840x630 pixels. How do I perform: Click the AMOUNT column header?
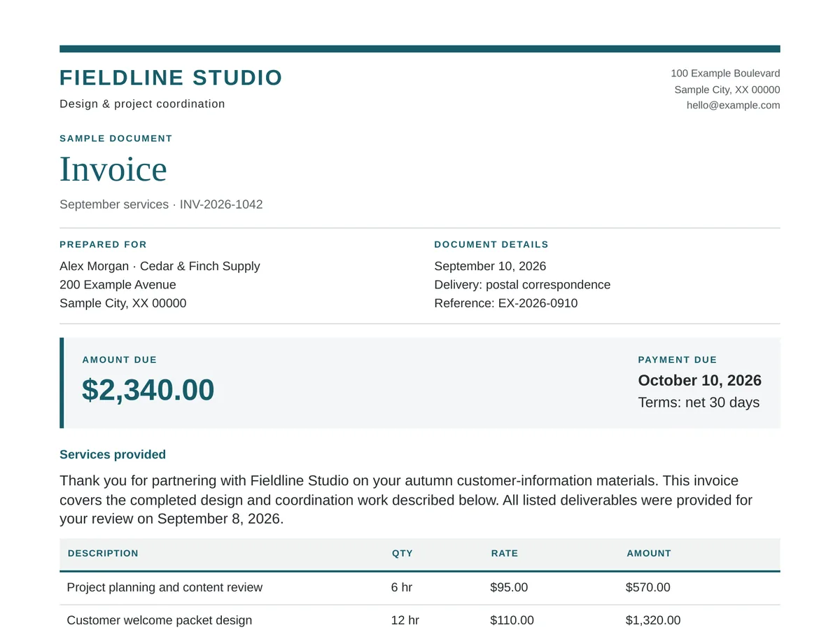coord(649,553)
